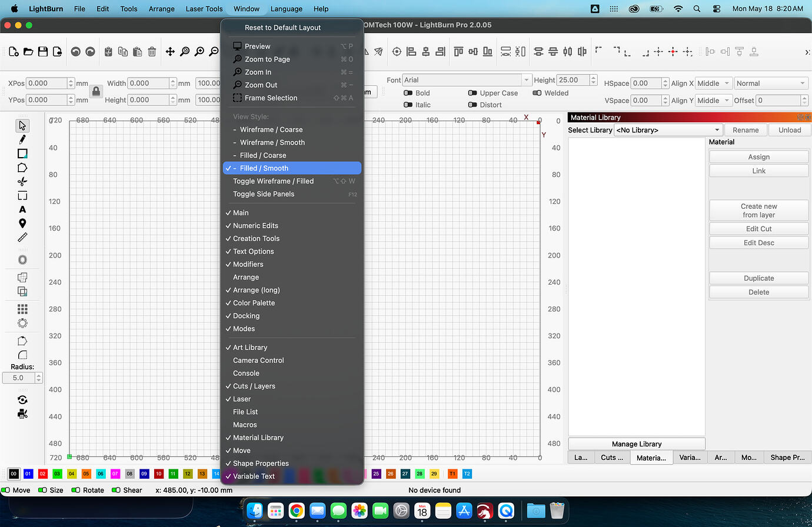Choose Reset to Default Layout

coord(282,28)
